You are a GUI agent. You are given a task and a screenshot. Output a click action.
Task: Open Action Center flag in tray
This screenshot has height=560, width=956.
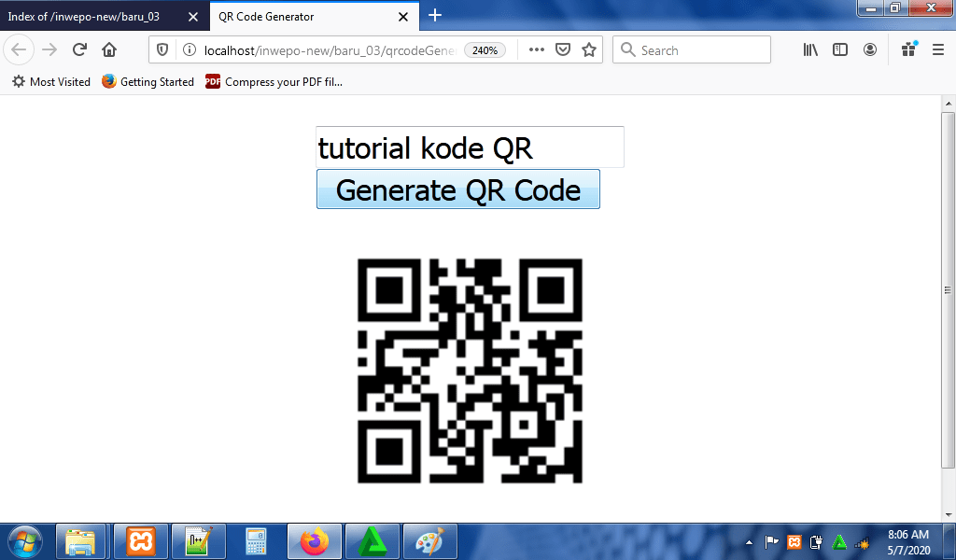771,541
